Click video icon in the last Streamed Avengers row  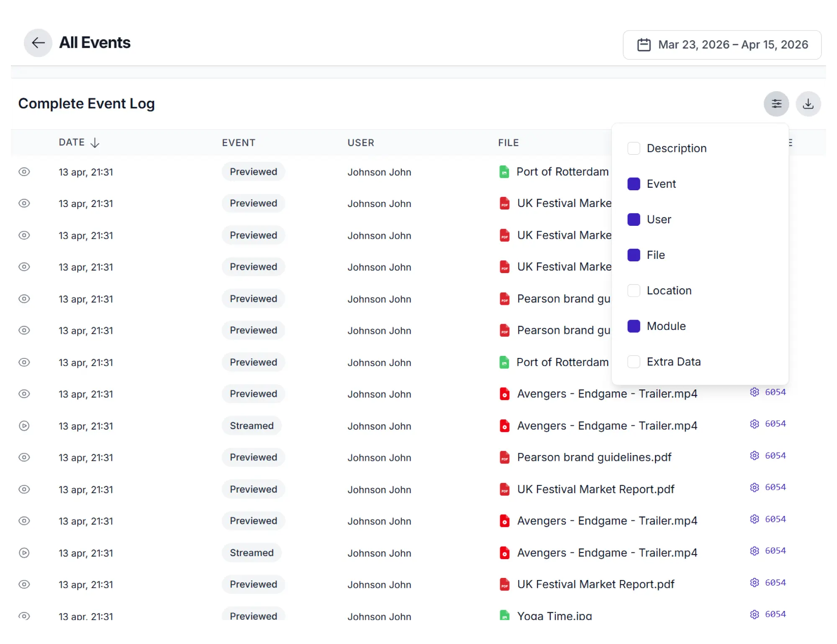pyautogui.click(x=505, y=553)
